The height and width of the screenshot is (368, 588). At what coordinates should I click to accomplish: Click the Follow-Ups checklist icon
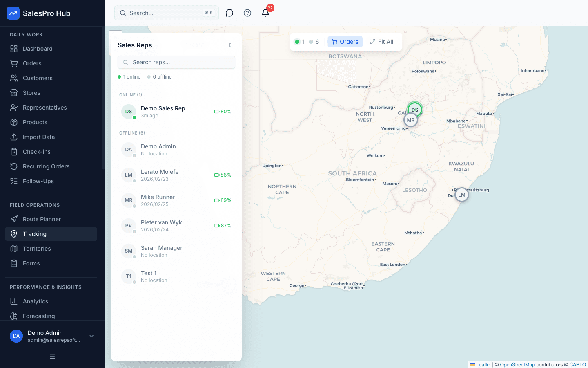coord(14,181)
